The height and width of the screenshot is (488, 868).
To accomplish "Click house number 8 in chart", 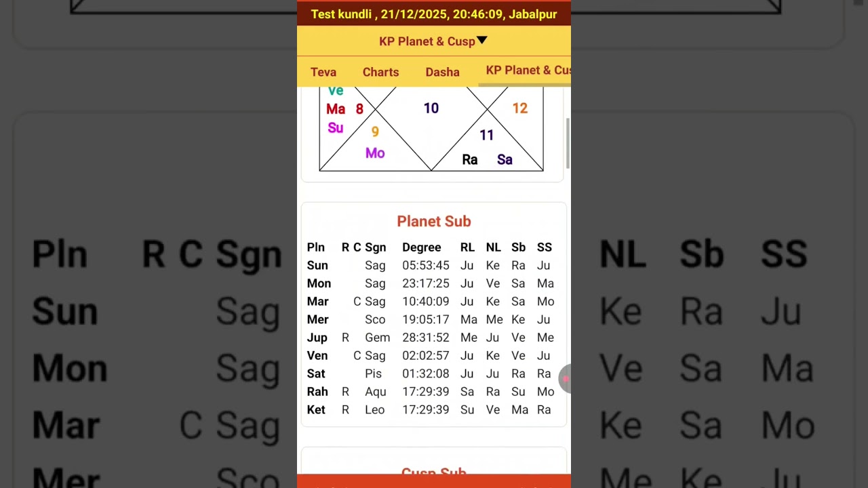I will click(359, 109).
